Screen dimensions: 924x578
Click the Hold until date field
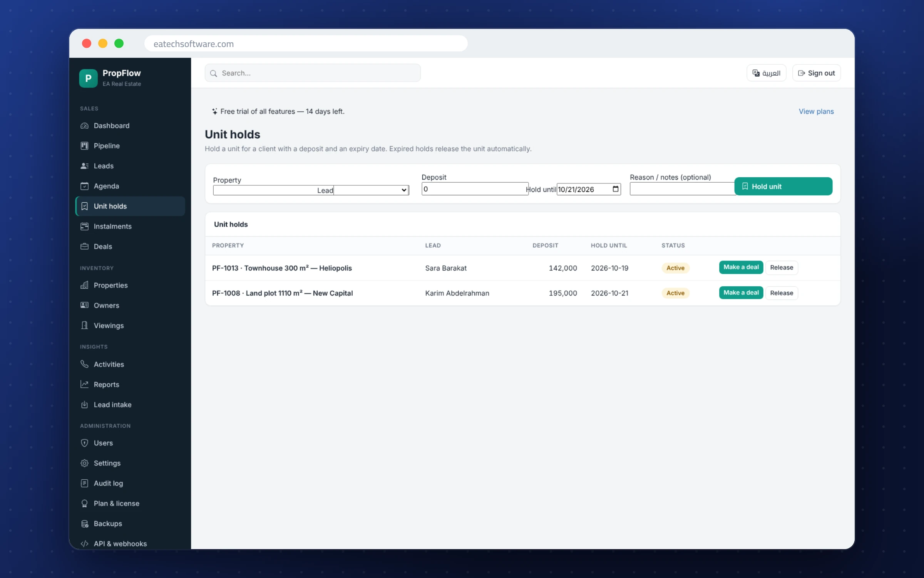(x=589, y=189)
